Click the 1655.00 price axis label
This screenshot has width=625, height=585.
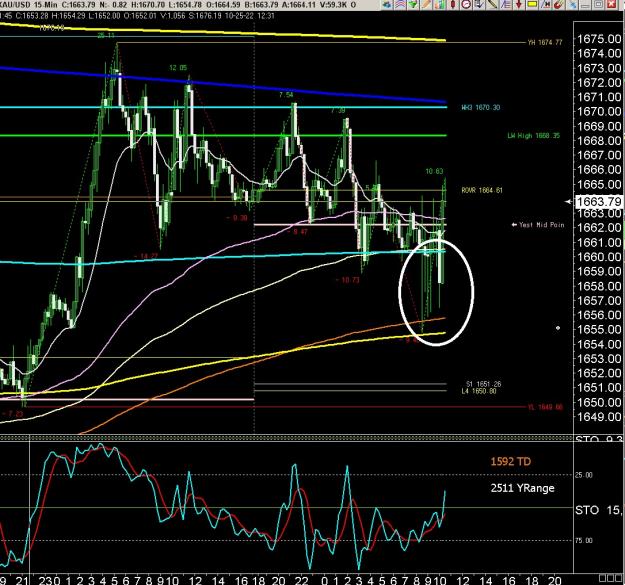[x=599, y=330]
